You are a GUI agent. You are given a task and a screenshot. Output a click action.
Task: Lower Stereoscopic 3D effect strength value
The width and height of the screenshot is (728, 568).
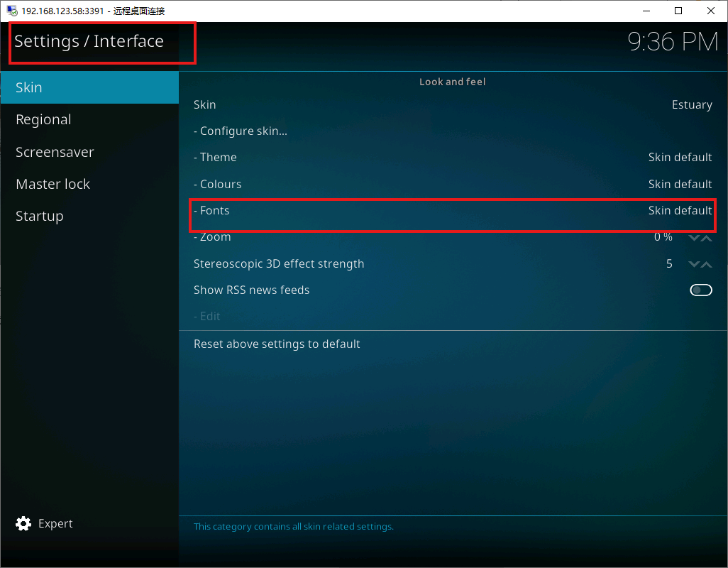tap(694, 264)
